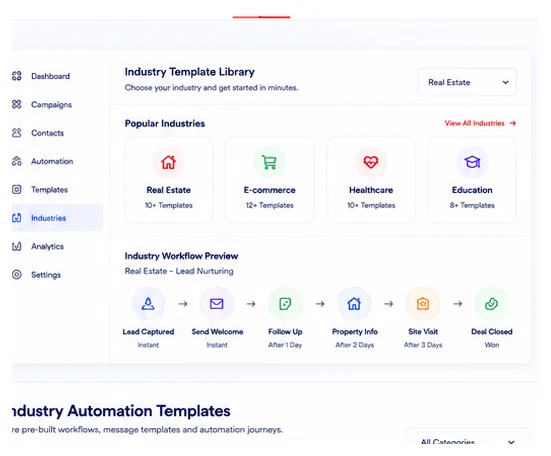The image size is (551, 456).
Task: Click the Popular Industries heading
Action: pyautogui.click(x=165, y=123)
